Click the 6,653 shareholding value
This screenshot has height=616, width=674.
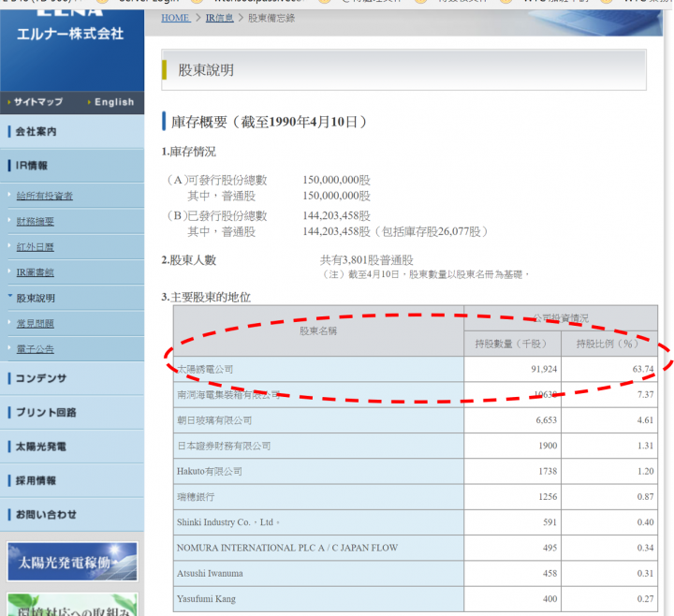547,420
